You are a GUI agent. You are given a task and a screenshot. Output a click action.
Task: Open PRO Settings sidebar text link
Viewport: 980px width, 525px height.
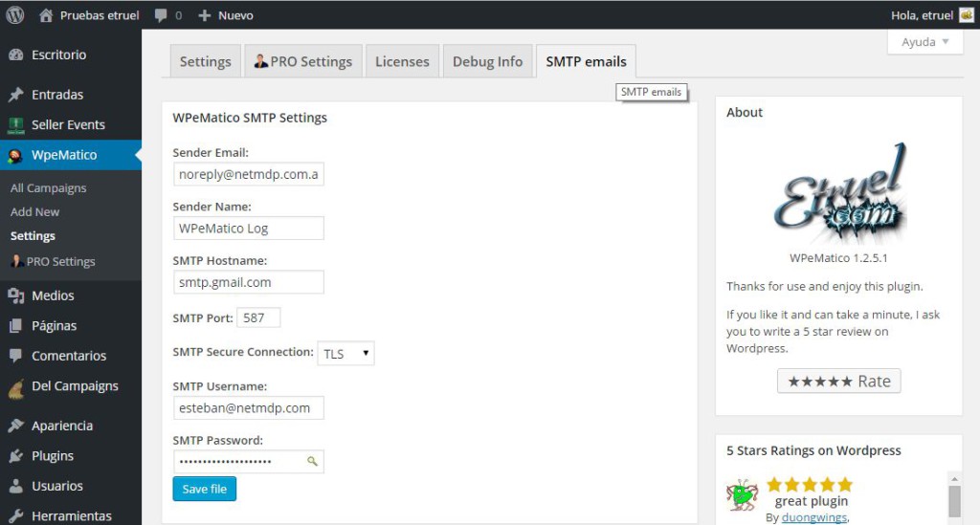click(60, 262)
